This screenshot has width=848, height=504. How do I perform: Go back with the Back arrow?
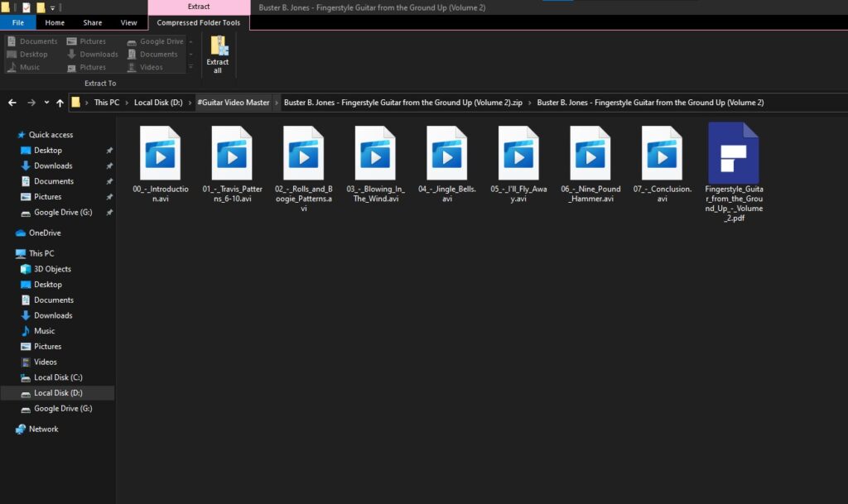pyautogui.click(x=12, y=103)
